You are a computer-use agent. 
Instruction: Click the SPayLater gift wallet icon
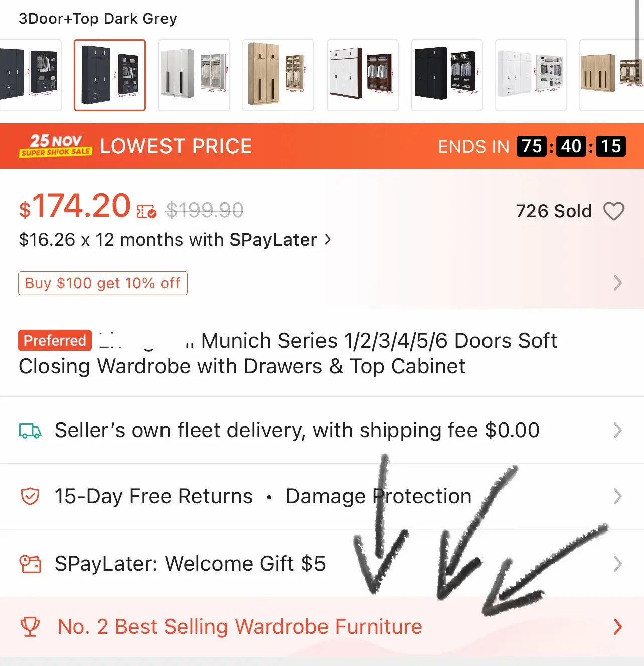pyautogui.click(x=30, y=564)
